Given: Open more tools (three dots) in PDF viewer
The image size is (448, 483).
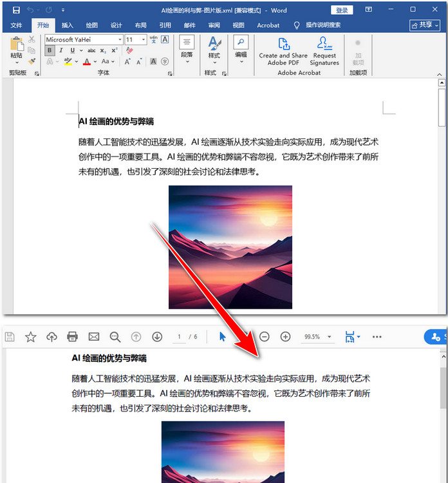Looking at the screenshot, I should point(377,337).
